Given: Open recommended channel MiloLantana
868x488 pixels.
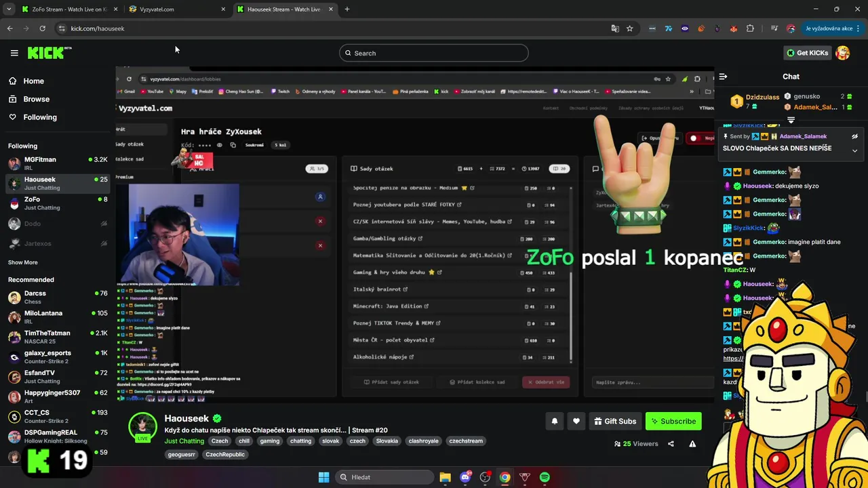Looking at the screenshot, I should click(x=58, y=317).
